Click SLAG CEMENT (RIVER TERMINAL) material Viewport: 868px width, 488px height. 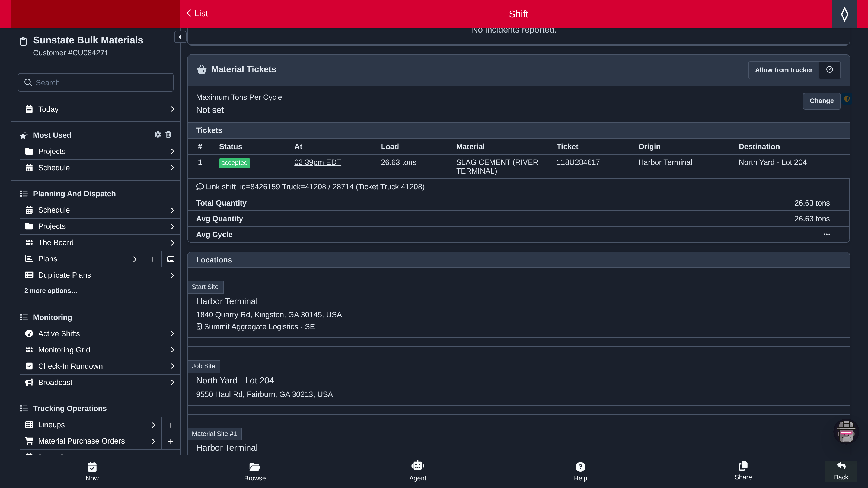click(x=497, y=166)
